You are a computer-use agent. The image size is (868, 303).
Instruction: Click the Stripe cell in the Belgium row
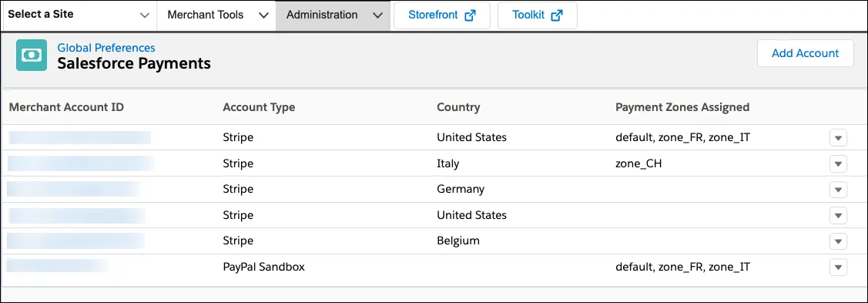tap(238, 241)
